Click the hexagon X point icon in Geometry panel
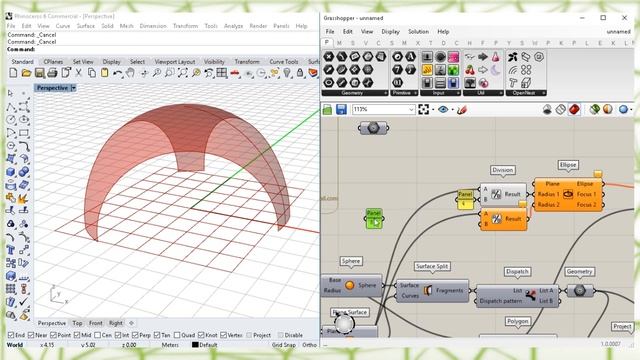 click(329, 57)
